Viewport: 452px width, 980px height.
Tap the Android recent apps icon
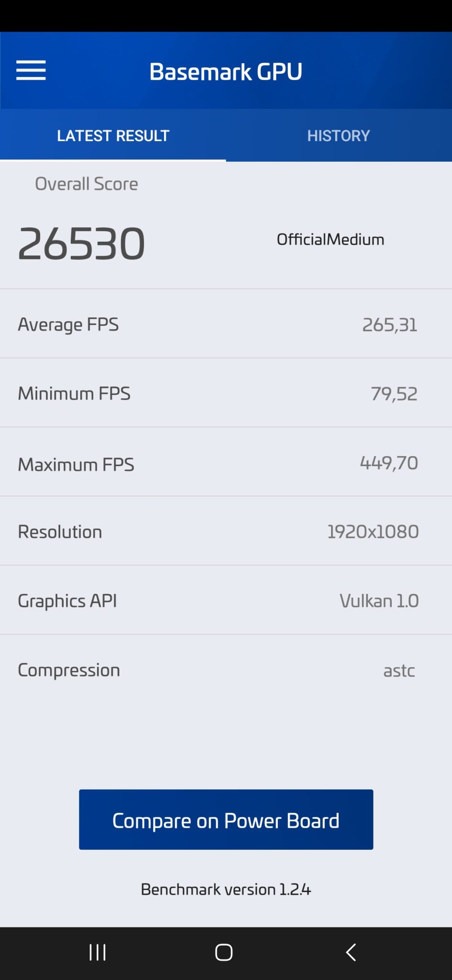[x=98, y=952]
